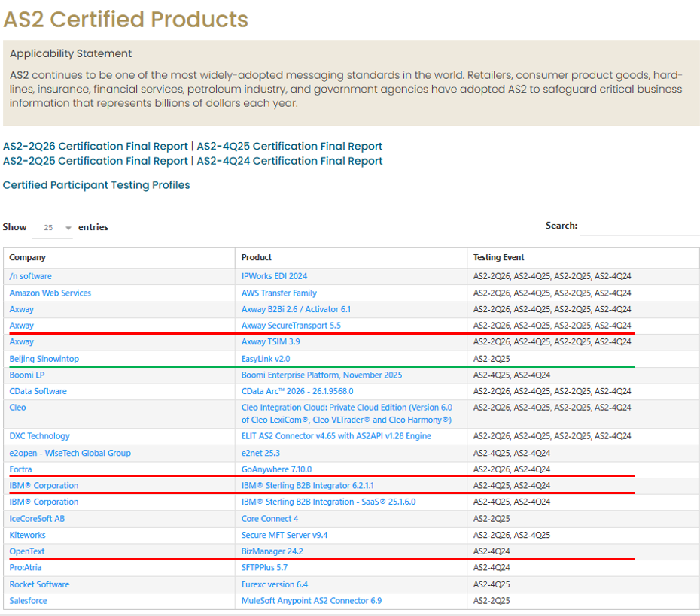Open the Pro:Atria company link
Image resolution: width=700 pixels, height=616 pixels.
[26, 567]
